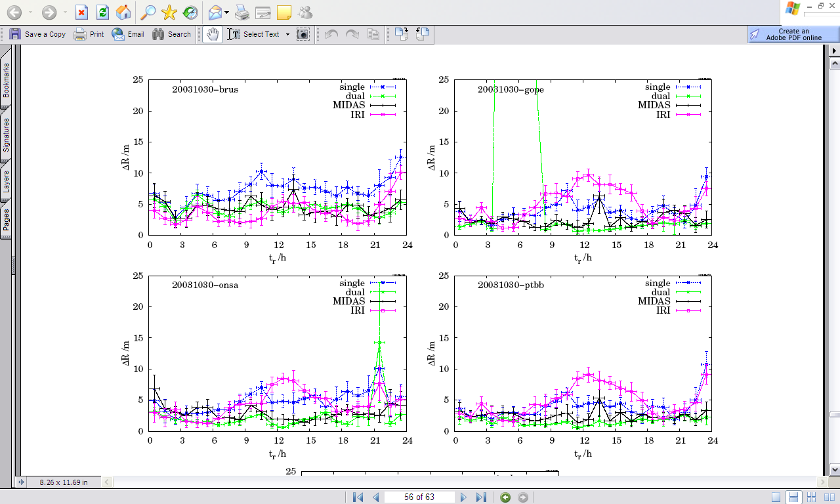Click the browser Back arrow button

[13, 12]
